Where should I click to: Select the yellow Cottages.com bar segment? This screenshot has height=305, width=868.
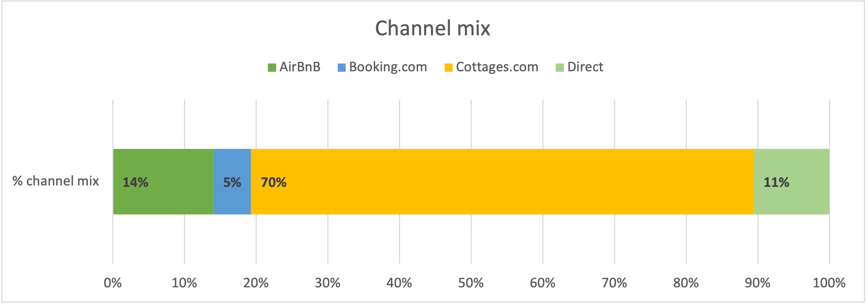[x=504, y=181]
